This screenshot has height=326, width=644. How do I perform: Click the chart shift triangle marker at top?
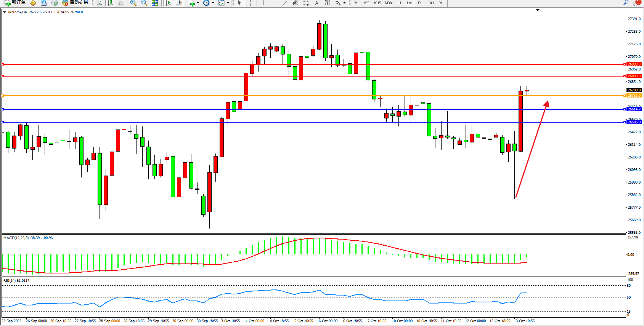(538, 10)
